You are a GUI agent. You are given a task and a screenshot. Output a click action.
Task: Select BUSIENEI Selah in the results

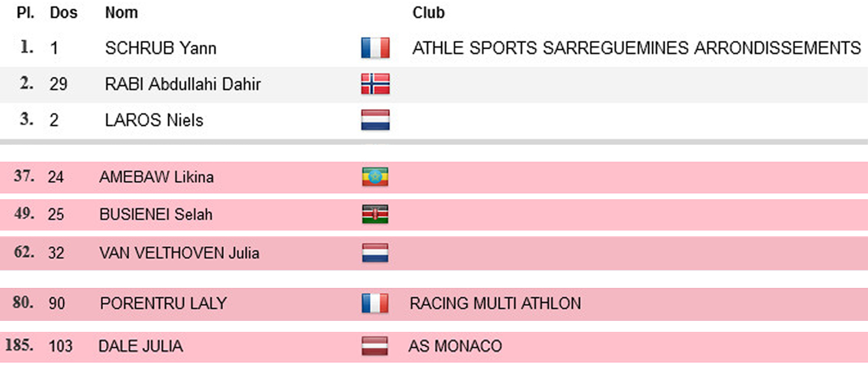tap(156, 214)
